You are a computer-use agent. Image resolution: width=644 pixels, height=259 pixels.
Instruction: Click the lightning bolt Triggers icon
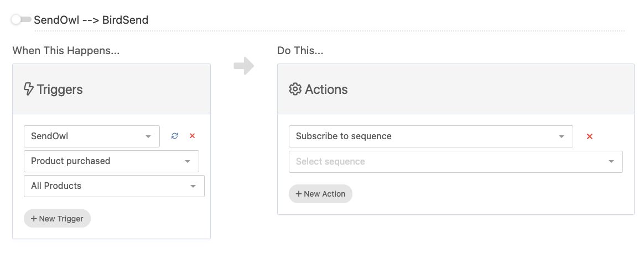point(29,89)
